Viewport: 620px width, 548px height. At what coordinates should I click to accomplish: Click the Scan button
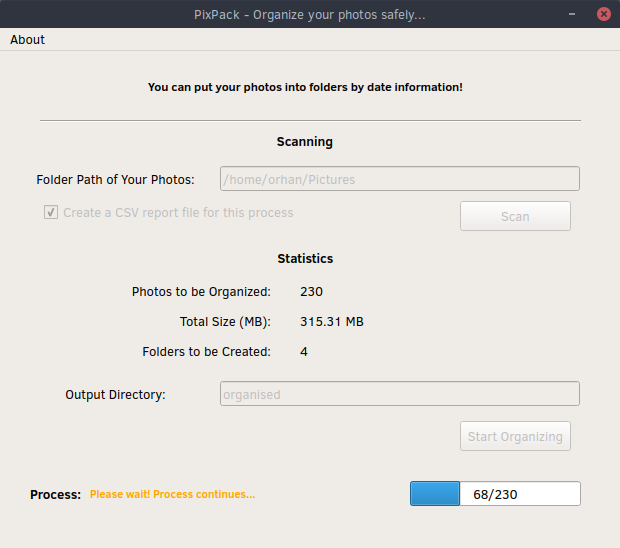tap(515, 216)
